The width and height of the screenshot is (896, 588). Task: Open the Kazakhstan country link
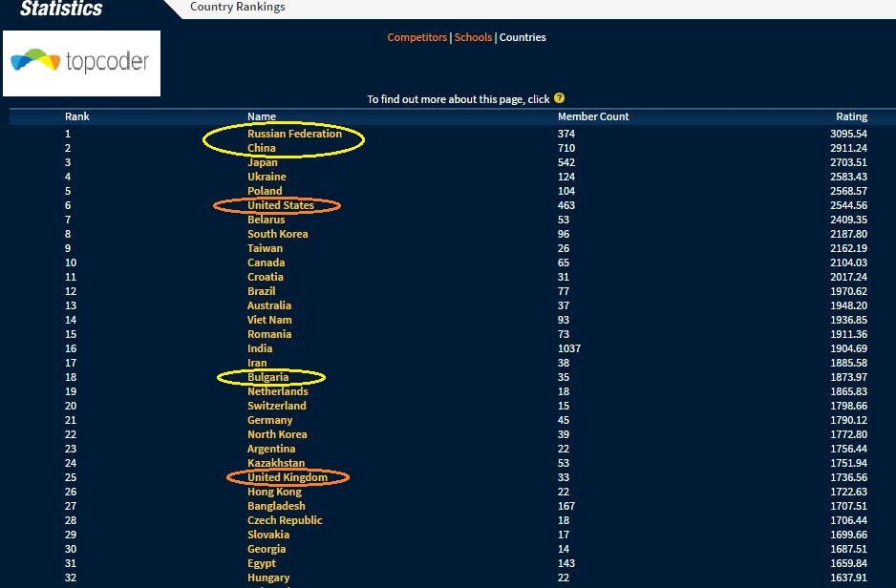click(x=276, y=463)
